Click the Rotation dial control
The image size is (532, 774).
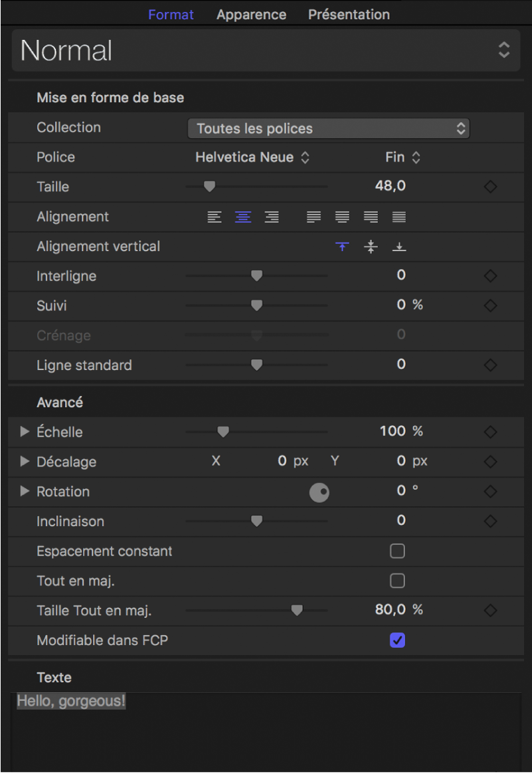click(319, 492)
